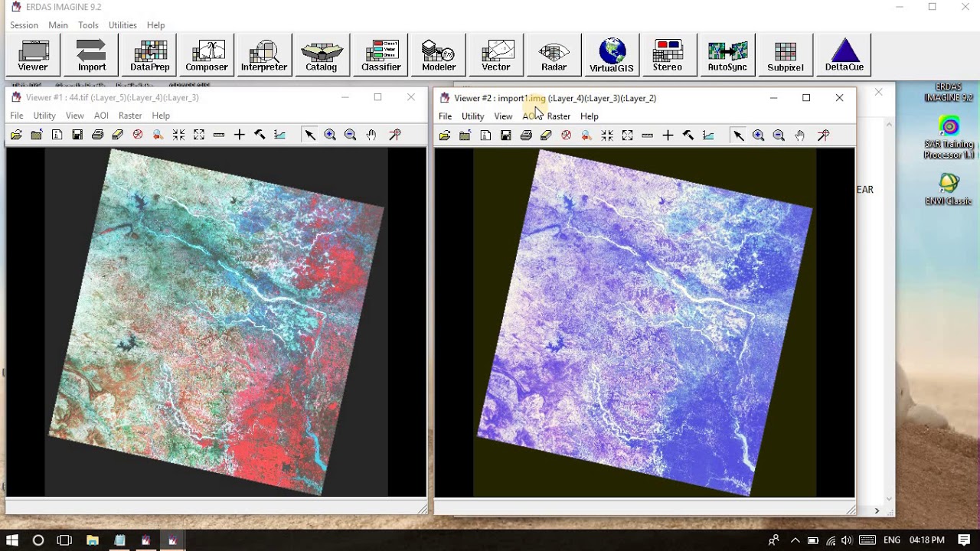Click inward-arrows fit icon in Viewer #1
The height and width of the screenshot is (551, 980).
(x=178, y=135)
